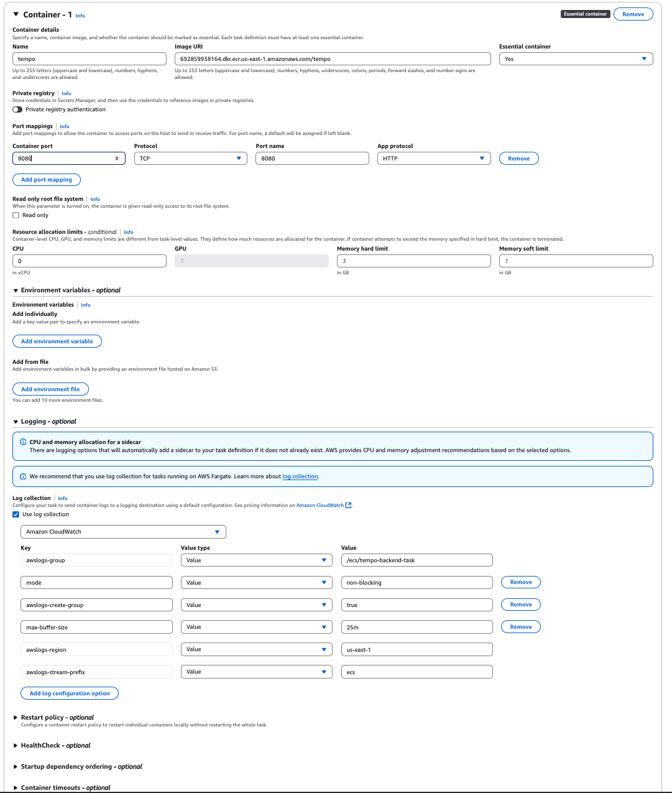
Task: Collapse the Logging optional section
Action: [x=16, y=422]
